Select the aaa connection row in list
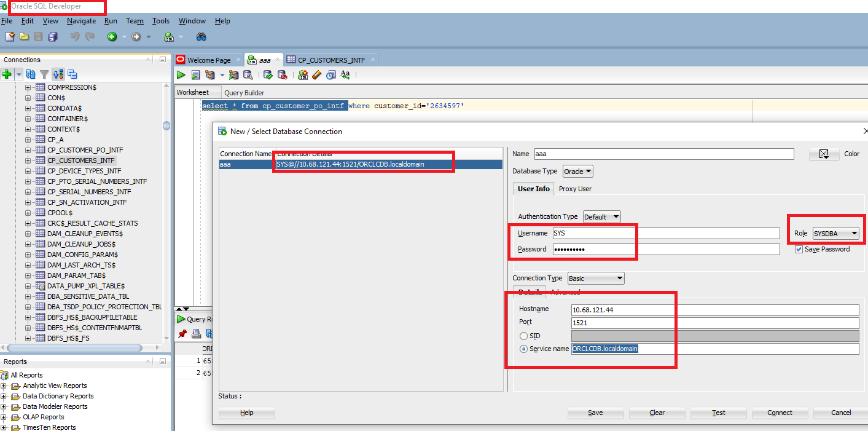Viewport: 868px width, 431px height. point(361,164)
